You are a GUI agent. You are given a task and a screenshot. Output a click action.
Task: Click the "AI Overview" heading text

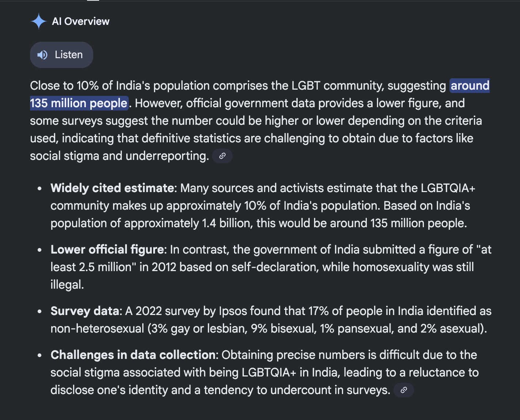click(x=80, y=21)
